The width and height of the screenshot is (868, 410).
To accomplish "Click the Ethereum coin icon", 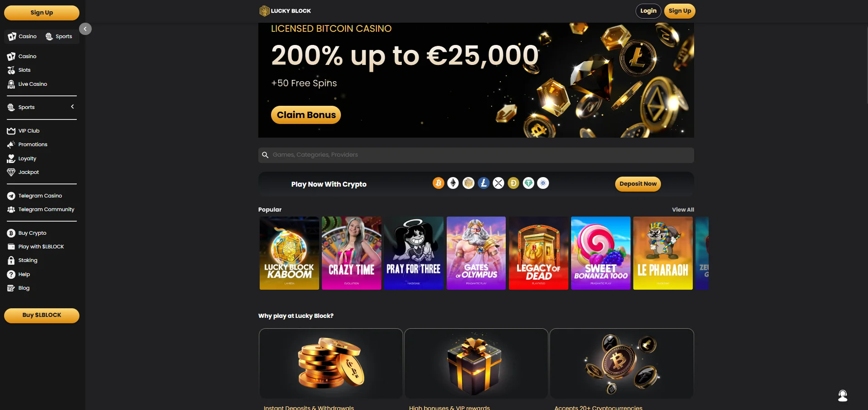I will tap(453, 183).
